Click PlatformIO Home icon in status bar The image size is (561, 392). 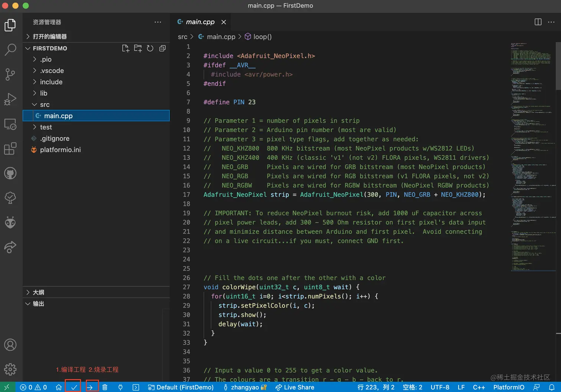pyautogui.click(x=59, y=387)
